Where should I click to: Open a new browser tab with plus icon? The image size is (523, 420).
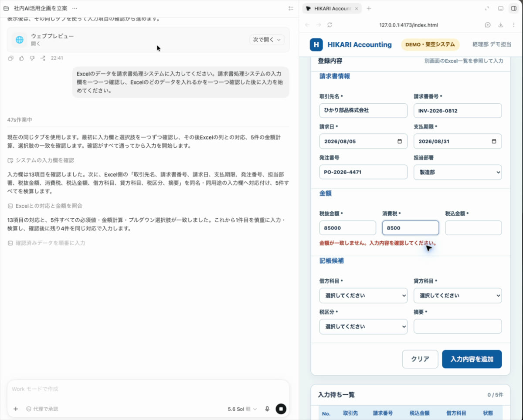pos(369,8)
